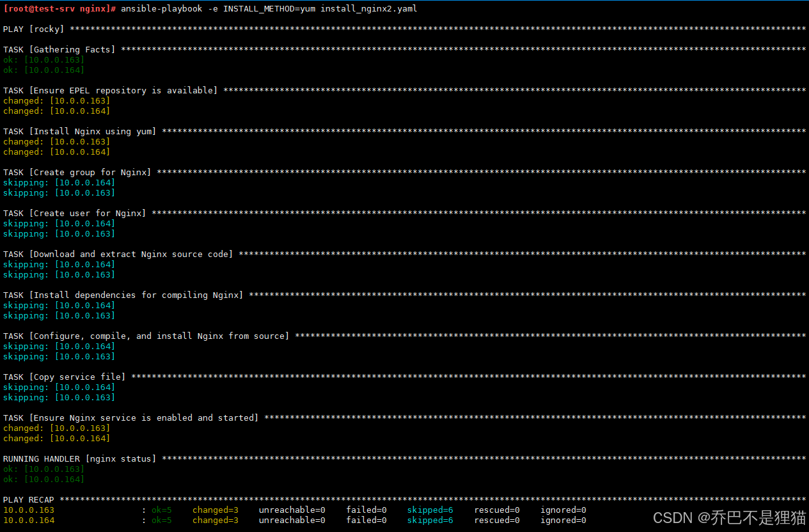Click skipping: [10.0.0.163] under Install dependencies

click(59, 316)
